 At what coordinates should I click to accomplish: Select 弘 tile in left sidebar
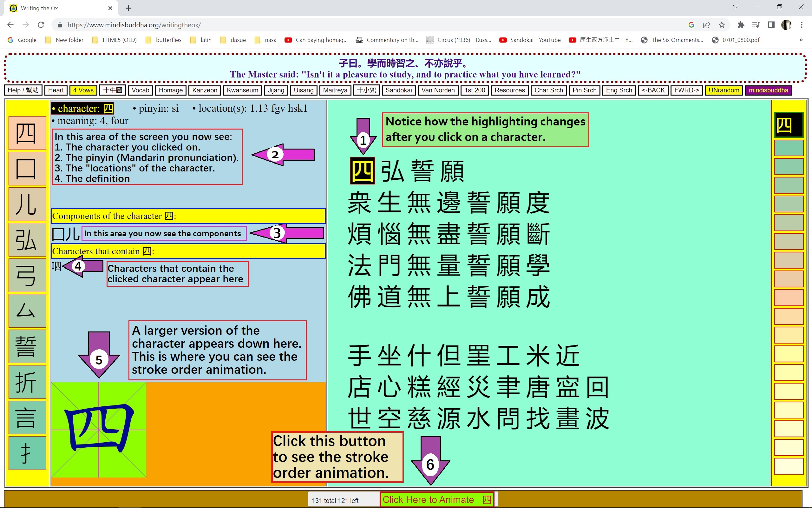point(27,239)
